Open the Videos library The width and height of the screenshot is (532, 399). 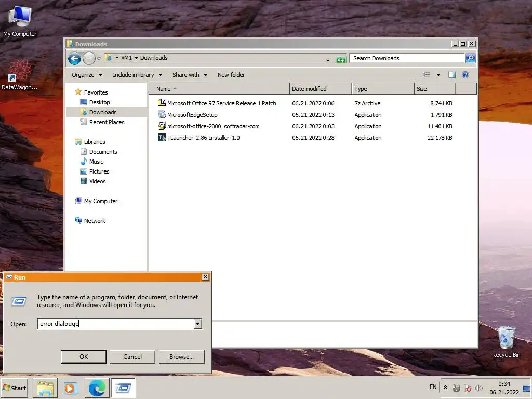click(93, 181)
